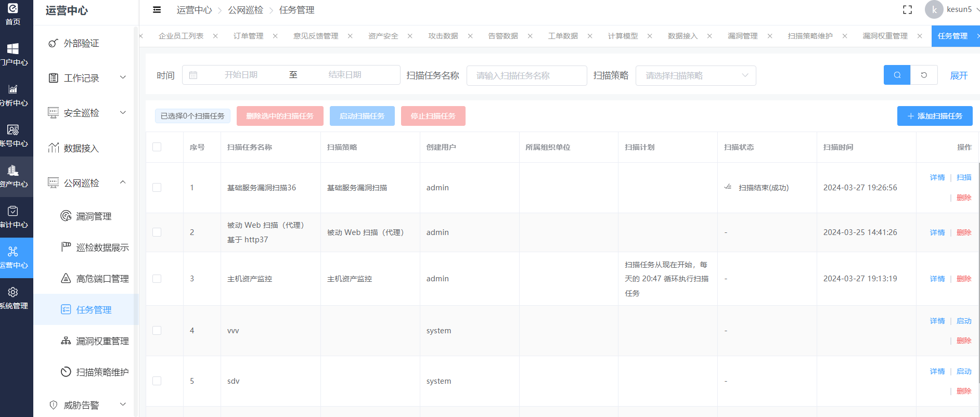
Task: Check the vvv row checkbox
Action: tap(157, 331)
